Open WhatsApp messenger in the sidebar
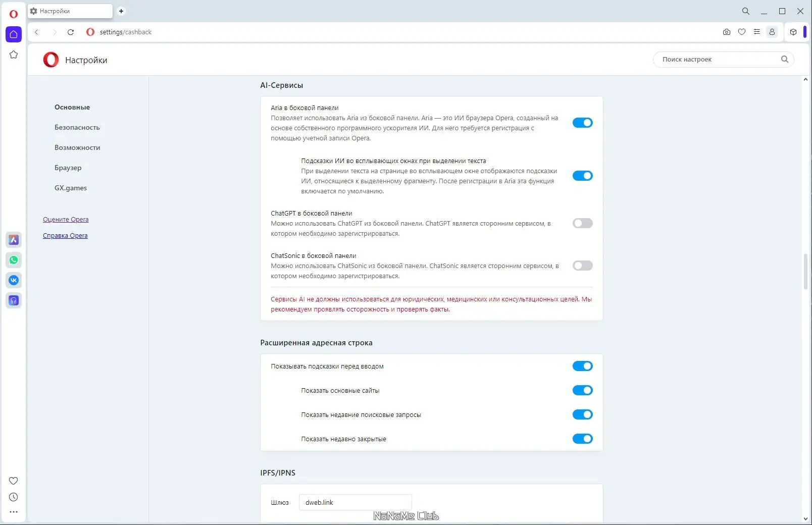Image resolution: width=812 pixels, height=525 pixels. [x=14, y=260]
